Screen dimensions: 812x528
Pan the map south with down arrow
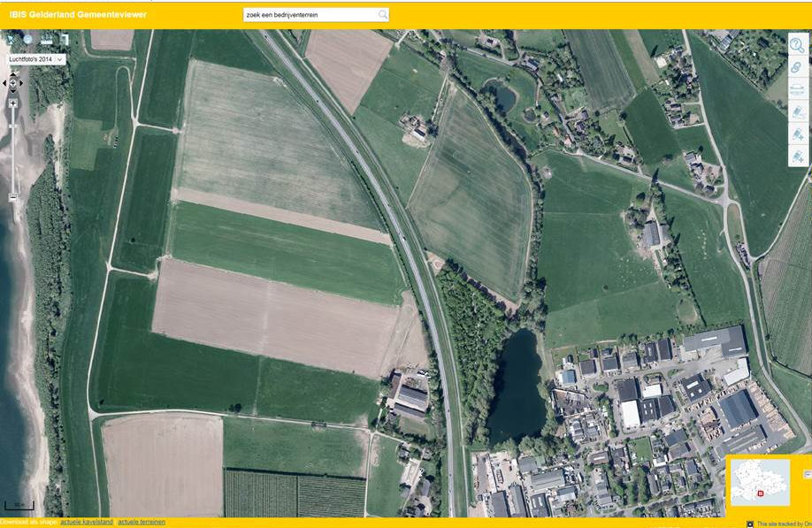tap(12, 91)
